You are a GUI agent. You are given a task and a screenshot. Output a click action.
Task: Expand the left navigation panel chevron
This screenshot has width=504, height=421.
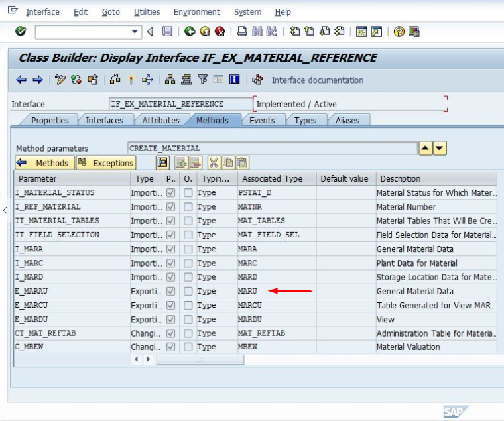click(x=5, y=210)
